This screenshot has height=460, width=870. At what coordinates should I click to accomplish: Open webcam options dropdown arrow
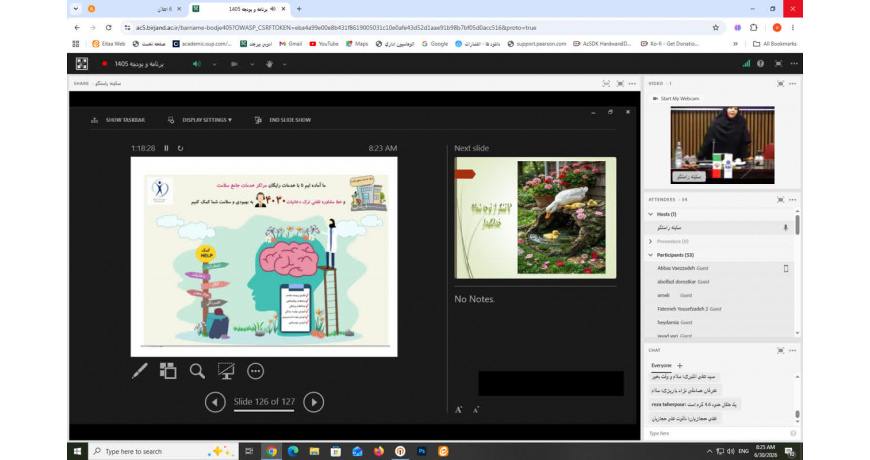pos(252,64)
